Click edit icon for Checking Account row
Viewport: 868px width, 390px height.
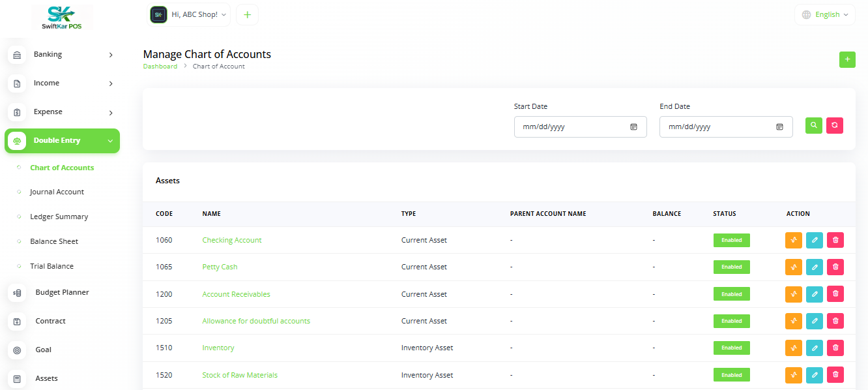[x=815, y=240]
